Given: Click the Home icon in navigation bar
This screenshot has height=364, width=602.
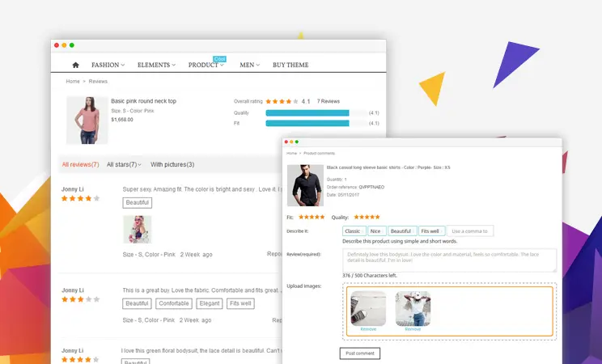Looking at the screenshot, I should pyautogui.click(x=75, y=65).
